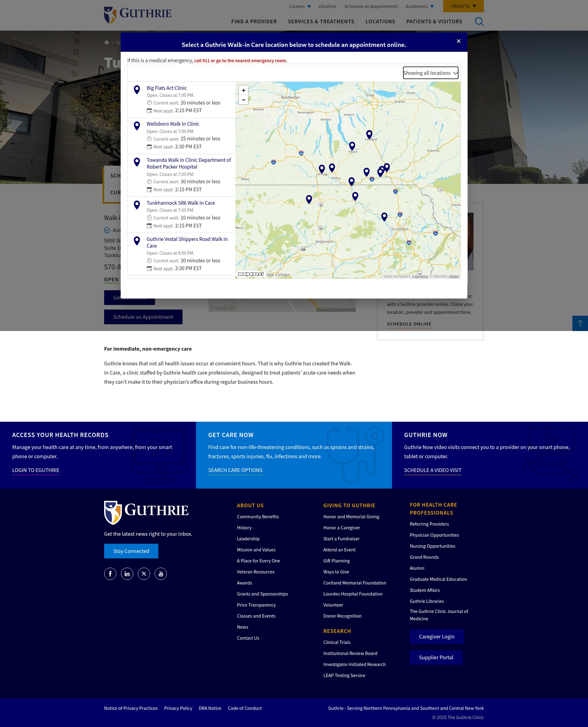Image resolution: width=588 pixels, height=727 pixels.
Task: Open Code of Conduct footer link
Action: [x=245, y=708]
